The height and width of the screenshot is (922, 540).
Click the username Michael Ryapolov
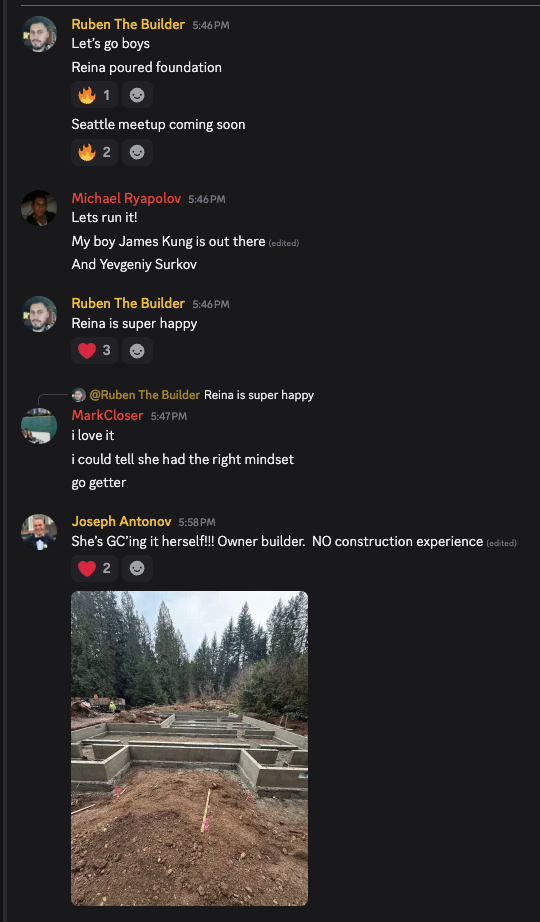coord(126,199)
